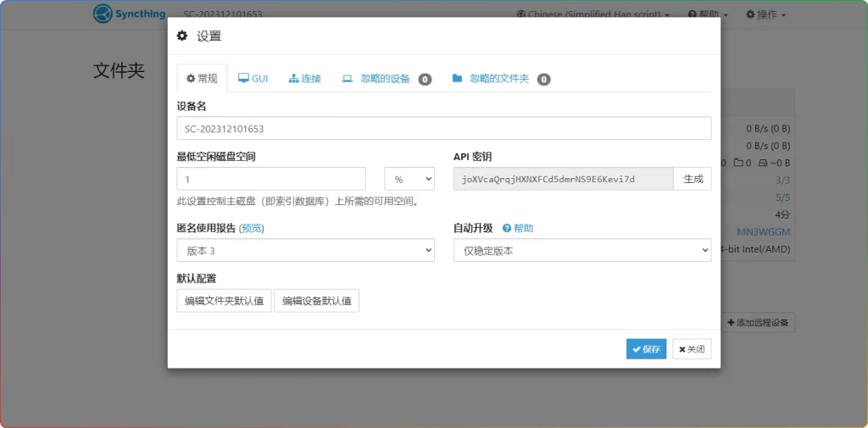
Task: Switch to the 连接 tab
Action: (305, 79)
